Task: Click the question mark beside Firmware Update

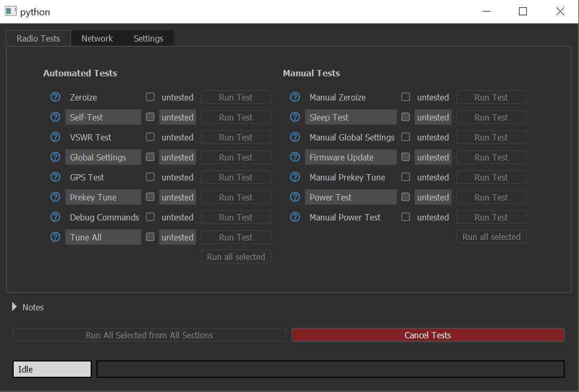Action: (295, 157)
